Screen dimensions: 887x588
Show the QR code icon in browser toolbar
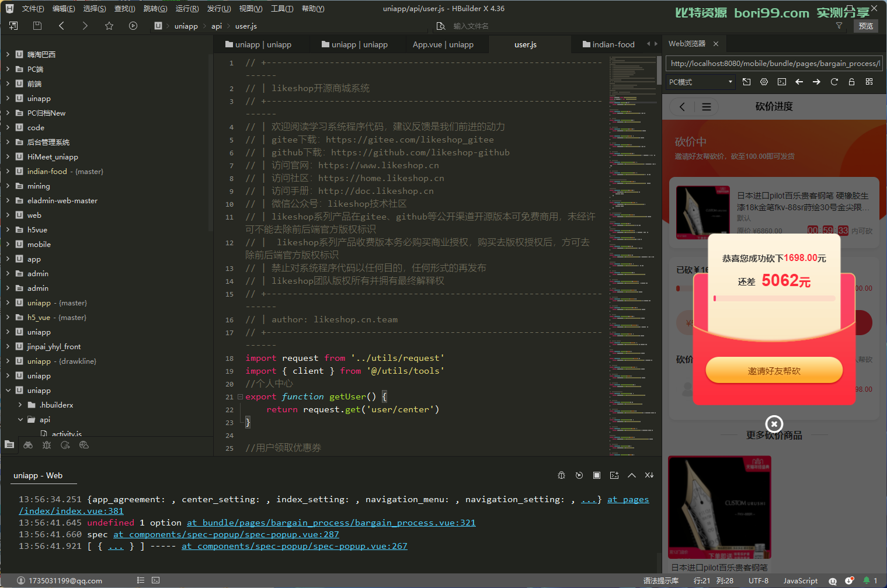coord(869,82)
